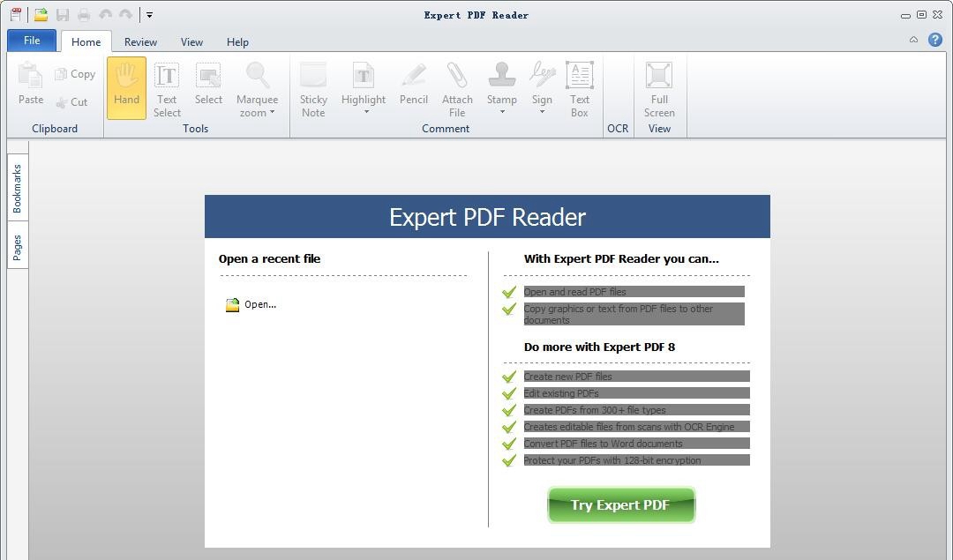Click the Try Expert PDF button
The height and width of the screenshot is (560, 953).
pyautogui.click(x=621, y=504)
